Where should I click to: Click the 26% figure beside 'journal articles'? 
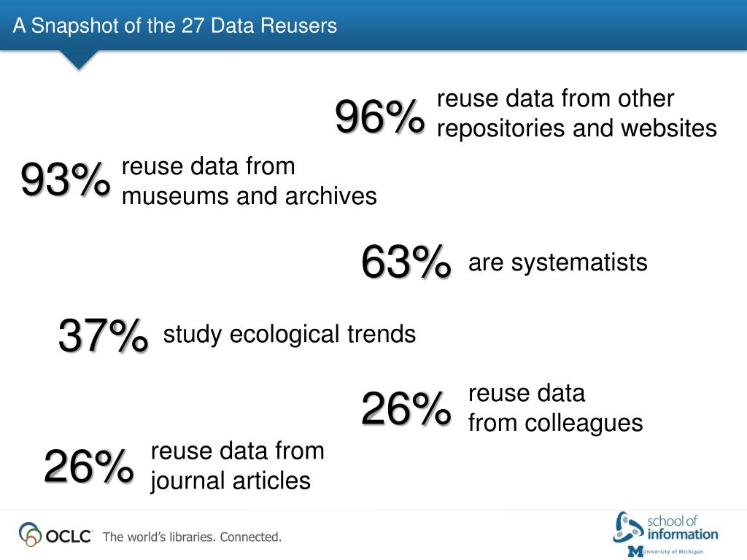click(88, 466)
